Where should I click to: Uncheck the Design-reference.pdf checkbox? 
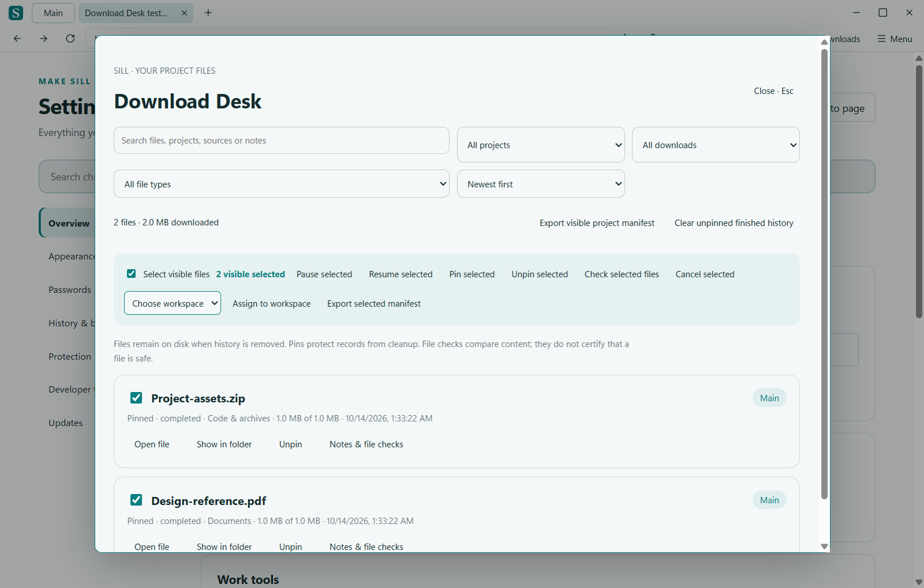tap(136, 500)
